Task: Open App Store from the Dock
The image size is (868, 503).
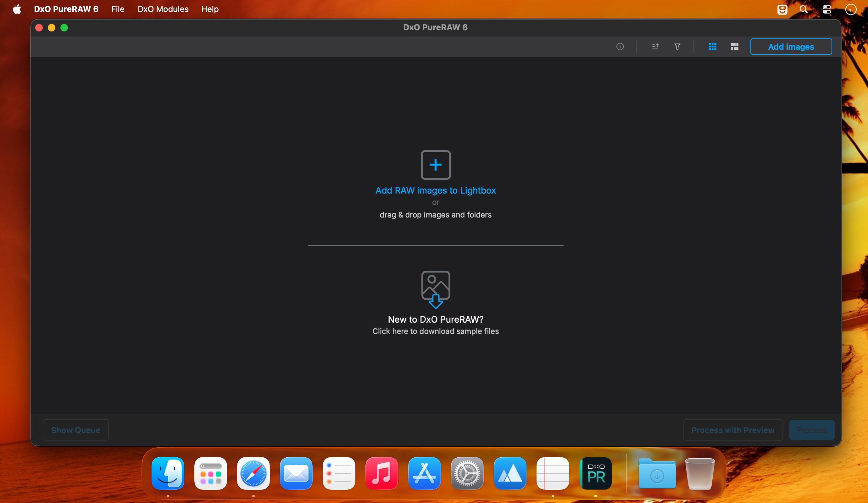Action: pos(424,473)
